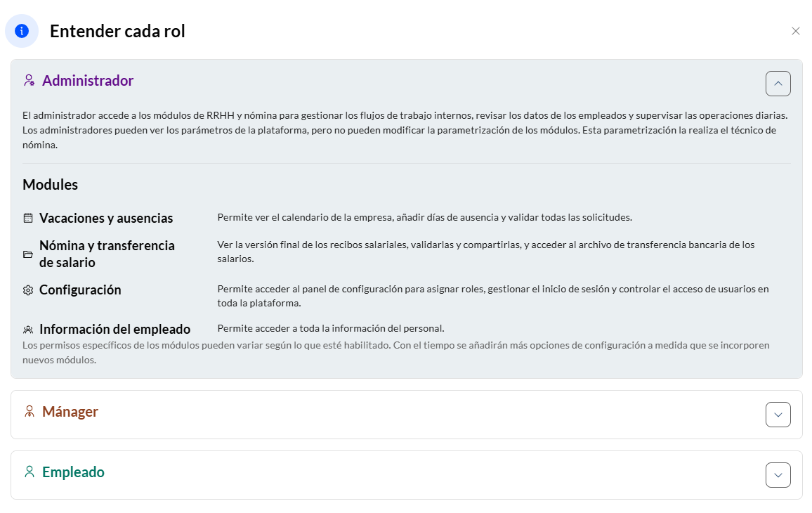Image resolution: width=812 pixels, height=513 pixels.
Task: Expand the Empleado section using its chevron
Action: [x=778, y=475]
